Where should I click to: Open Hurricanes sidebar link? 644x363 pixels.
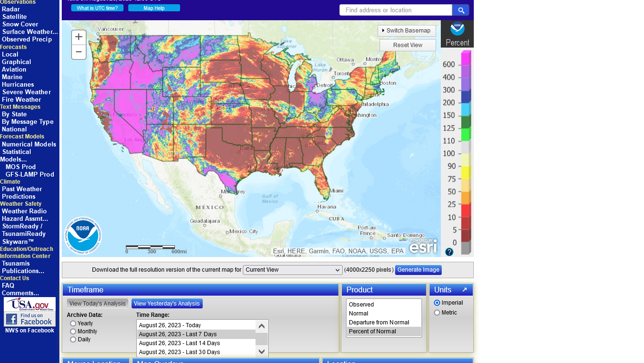(x=18, y=84)
